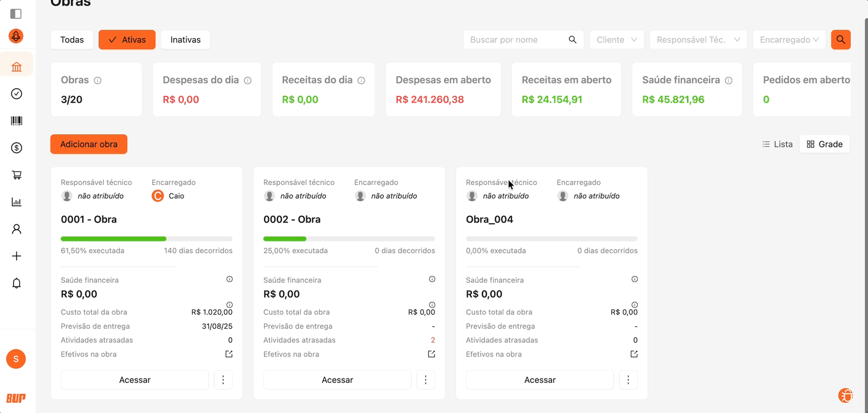Image resolution: width=868 pixels, height=413 pixels.
Task: Show Inativas obras tab
Action: point(185,40)
